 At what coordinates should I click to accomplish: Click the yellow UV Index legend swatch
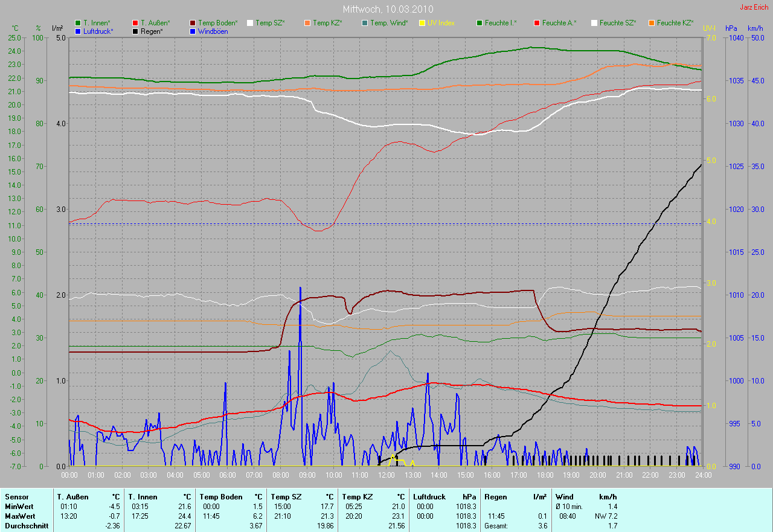(422, 23)
